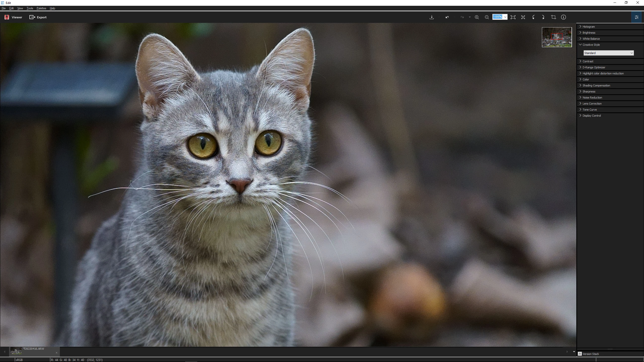The image size is (644, 362).
Task: Rotate image clockwise
Action: (x=543, y=17)
